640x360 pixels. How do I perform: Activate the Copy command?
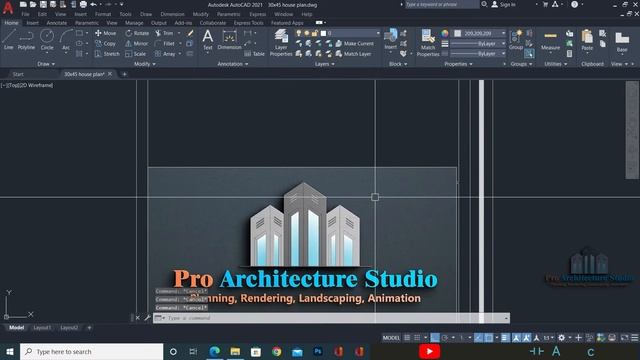coord(105,43)
